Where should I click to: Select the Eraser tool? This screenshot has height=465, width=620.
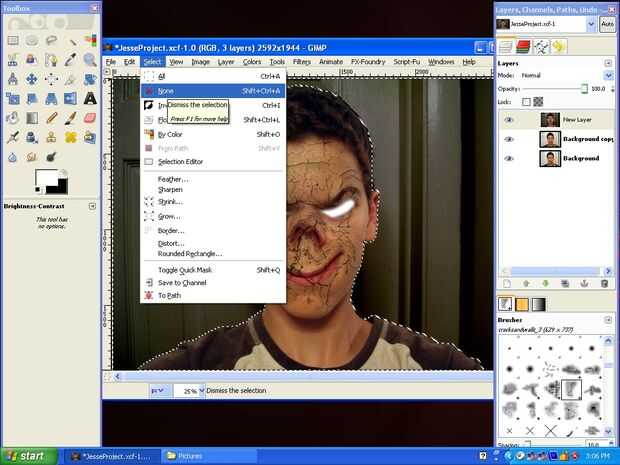coord(90,118)
